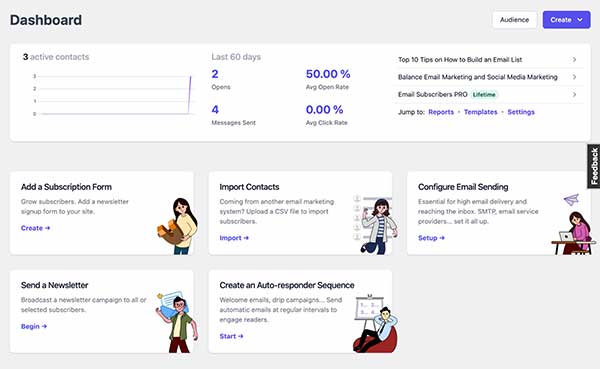Click the 3 active contacts label

coord(56,57)
